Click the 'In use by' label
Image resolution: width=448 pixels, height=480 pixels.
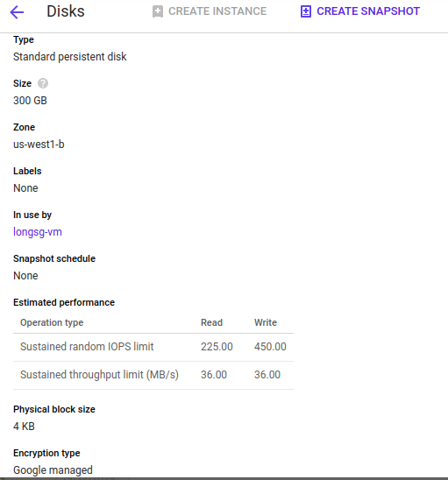(32, 215)
